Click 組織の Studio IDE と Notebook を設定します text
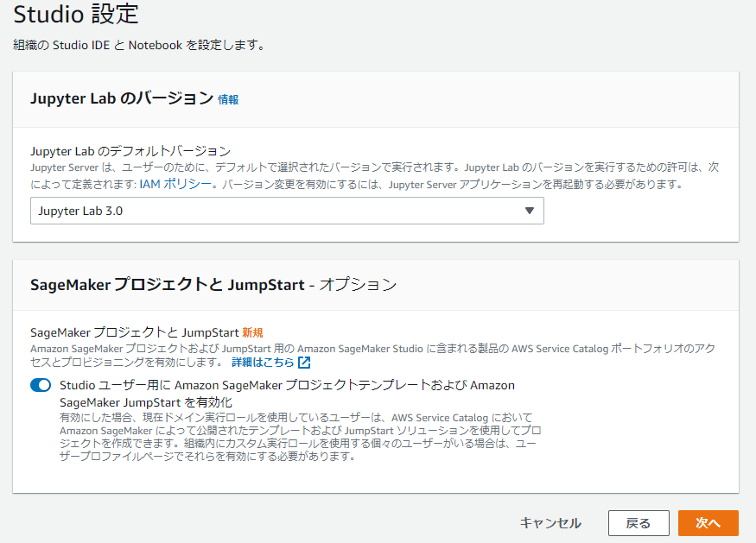 pos(139,45)
